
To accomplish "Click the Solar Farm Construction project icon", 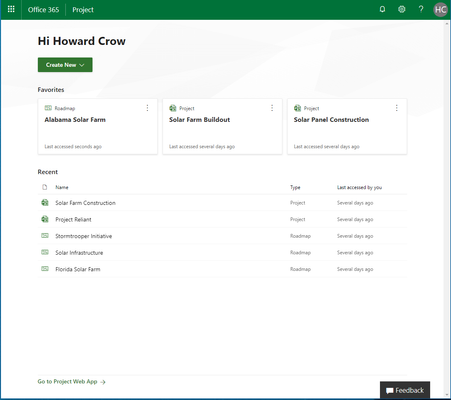I will coord(45,202).
